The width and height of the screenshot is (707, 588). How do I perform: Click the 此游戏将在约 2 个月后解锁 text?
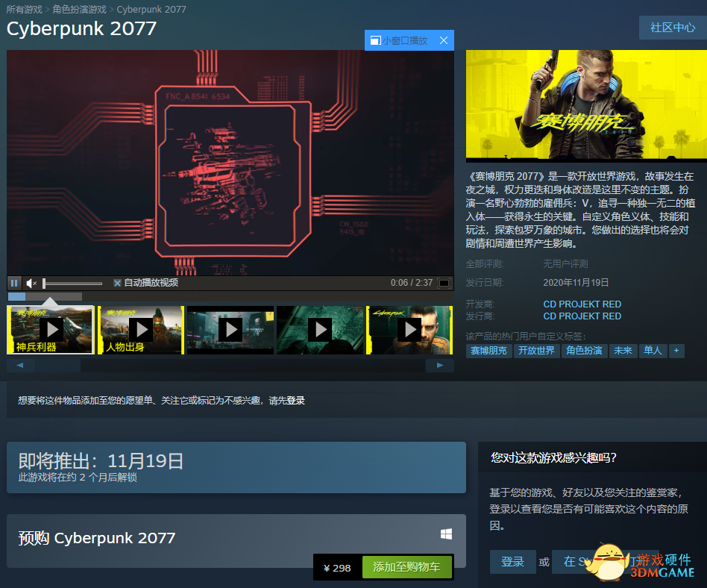tap(78, 478)
